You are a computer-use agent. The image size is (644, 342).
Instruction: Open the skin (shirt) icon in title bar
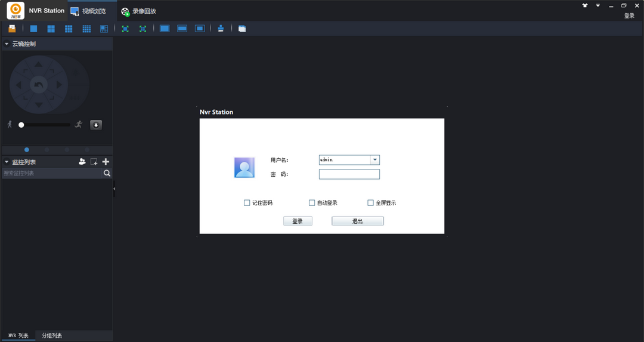585,5
